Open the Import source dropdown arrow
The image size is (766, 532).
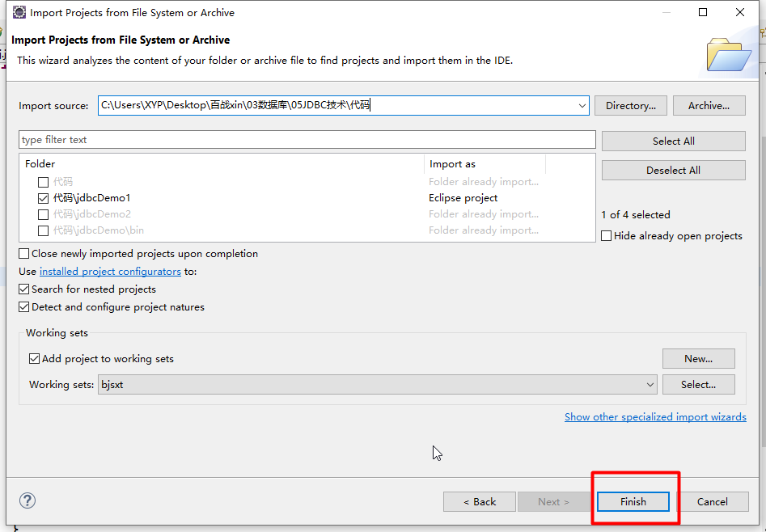pos(582,106)
